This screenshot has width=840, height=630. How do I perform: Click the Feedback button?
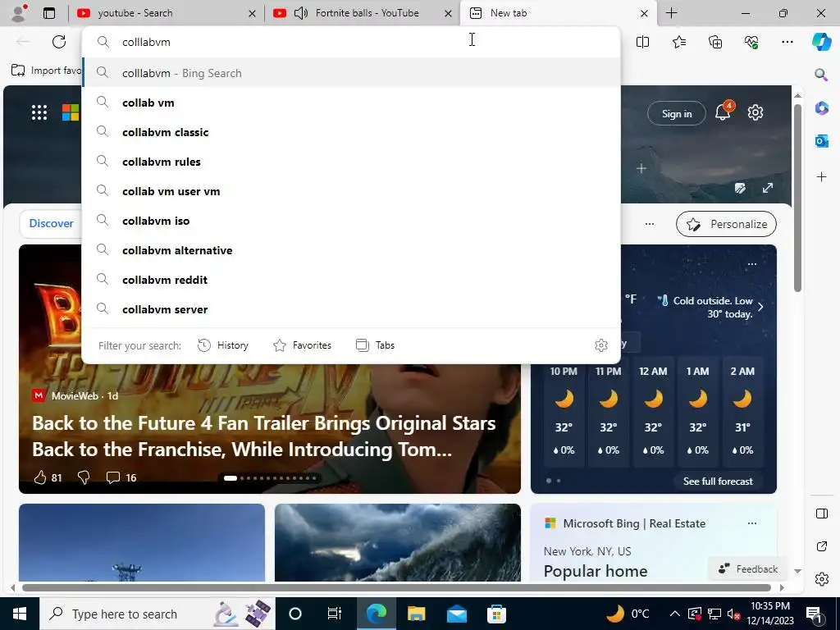click(x=748, y=569)
